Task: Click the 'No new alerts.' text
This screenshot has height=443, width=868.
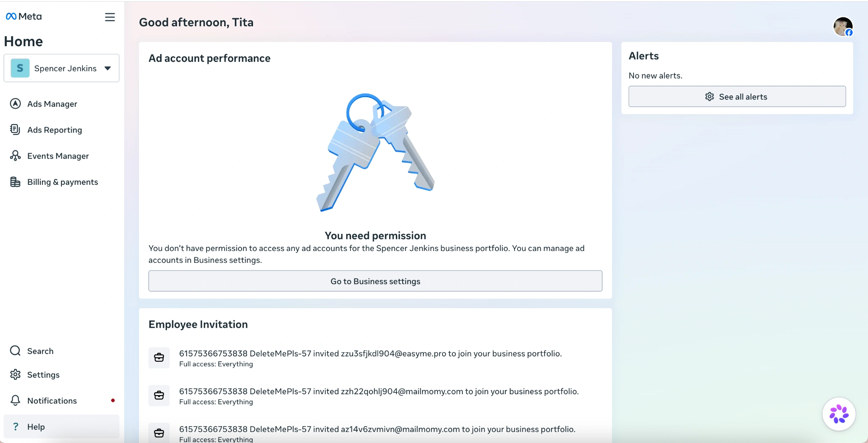Action: (655, 75)
